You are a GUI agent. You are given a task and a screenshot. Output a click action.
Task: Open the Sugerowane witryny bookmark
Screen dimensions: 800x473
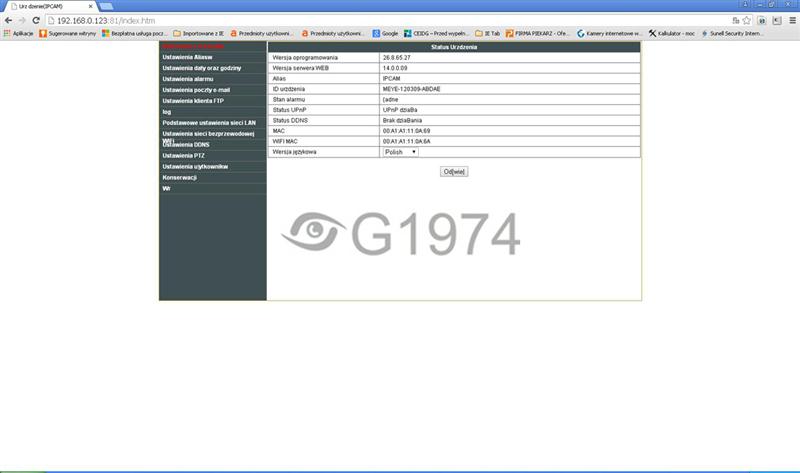click(67, 33)
